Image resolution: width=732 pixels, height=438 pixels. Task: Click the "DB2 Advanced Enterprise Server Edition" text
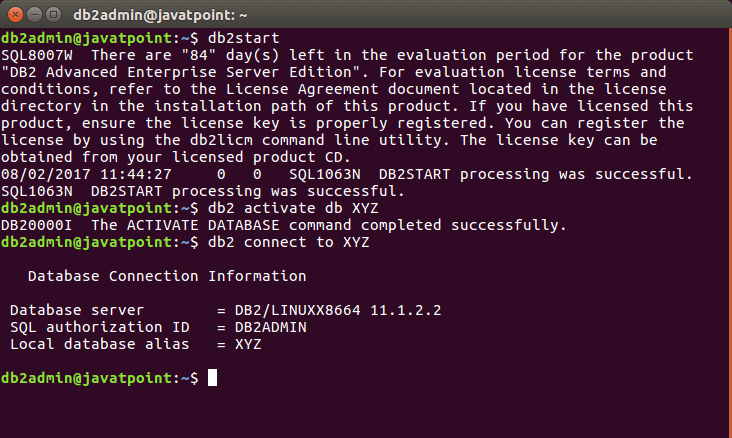(x=185, y=72)
